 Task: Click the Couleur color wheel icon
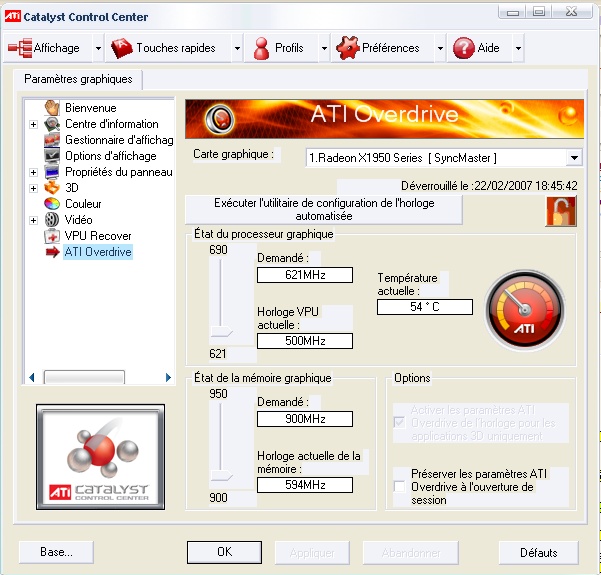[x=52, y=204]
